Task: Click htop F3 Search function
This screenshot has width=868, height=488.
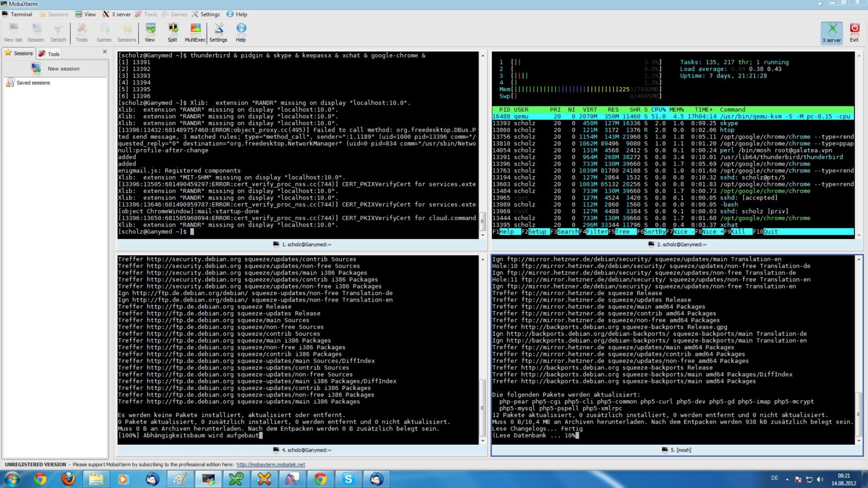Action: coord(565,232)
